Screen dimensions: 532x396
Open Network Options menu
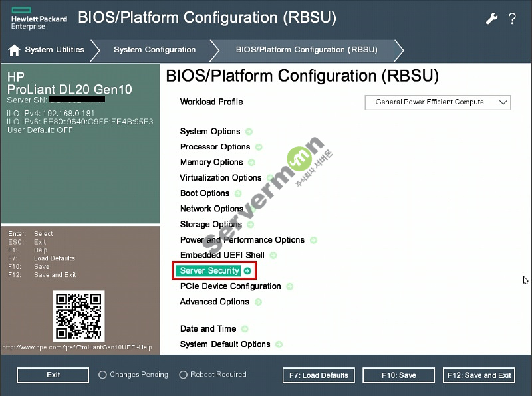tap(211, 209)
